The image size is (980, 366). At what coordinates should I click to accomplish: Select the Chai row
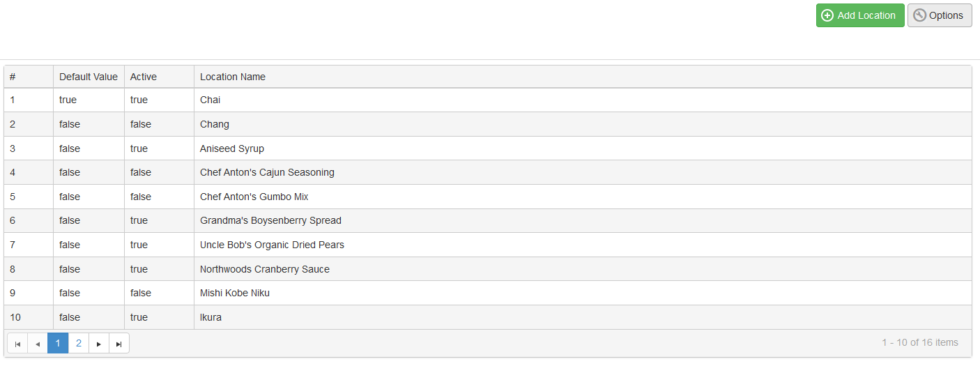pos(488,100)
